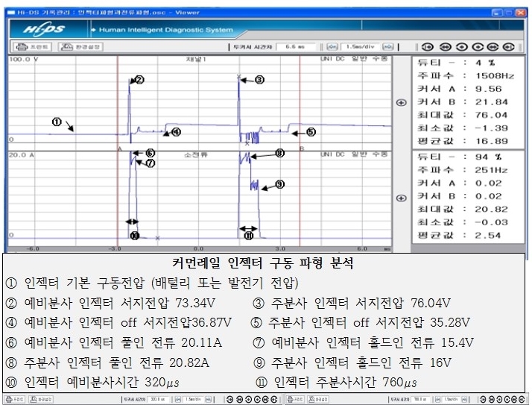Select cursor B marker on the waveform

click(302, 149)
